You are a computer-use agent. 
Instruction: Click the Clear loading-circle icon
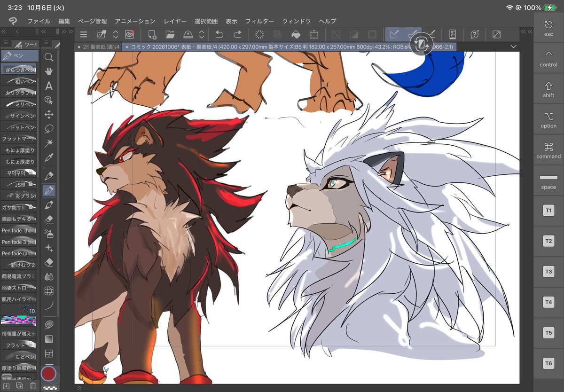(259, 34)
